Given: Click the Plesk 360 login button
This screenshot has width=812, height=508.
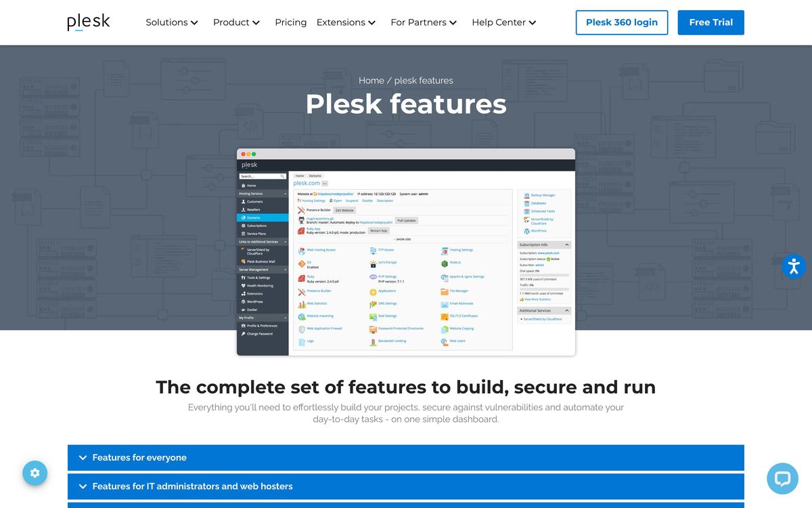Looking at the screenshot, I should [622, 22].
